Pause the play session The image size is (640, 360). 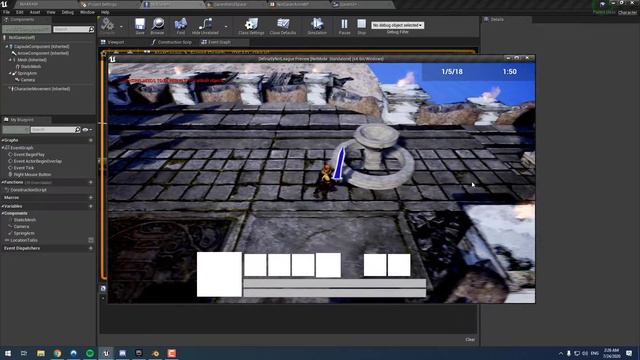pyautogui.click(x=344, y=25)
